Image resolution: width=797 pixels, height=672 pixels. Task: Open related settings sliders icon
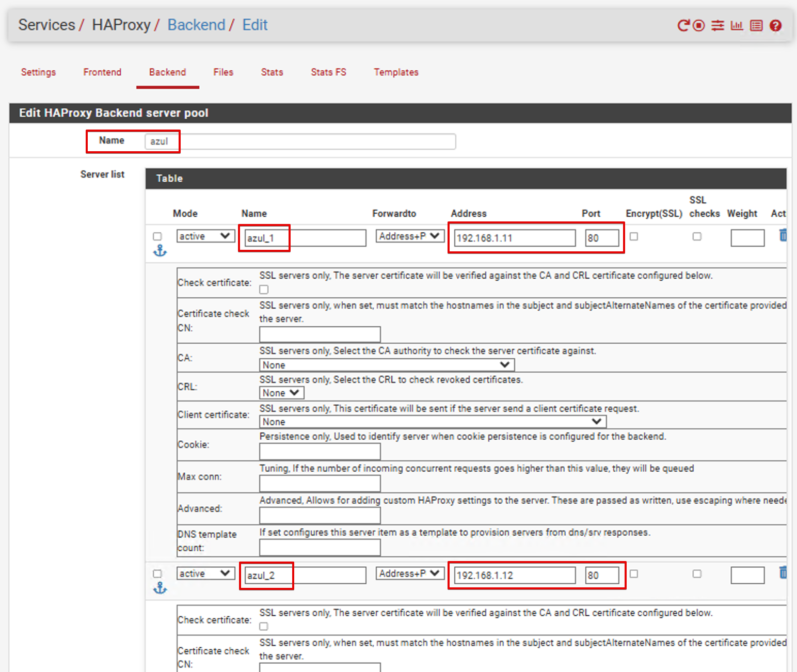[x=718, y=25]
